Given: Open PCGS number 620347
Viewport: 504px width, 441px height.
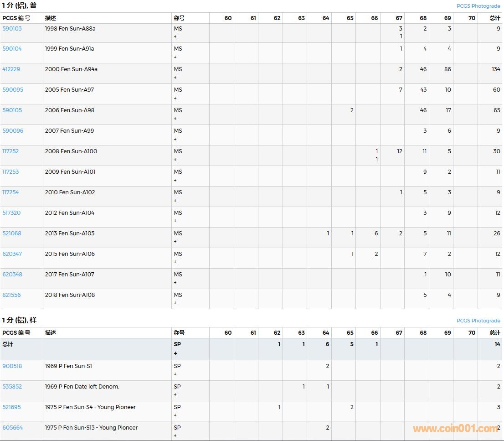Looking at the screenshot, I should (12, 254).
